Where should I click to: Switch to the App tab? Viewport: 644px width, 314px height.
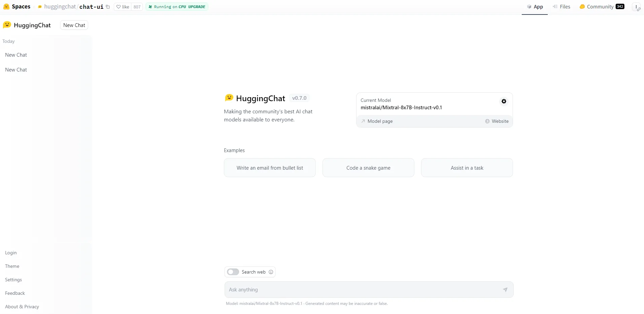pos(535,7)
